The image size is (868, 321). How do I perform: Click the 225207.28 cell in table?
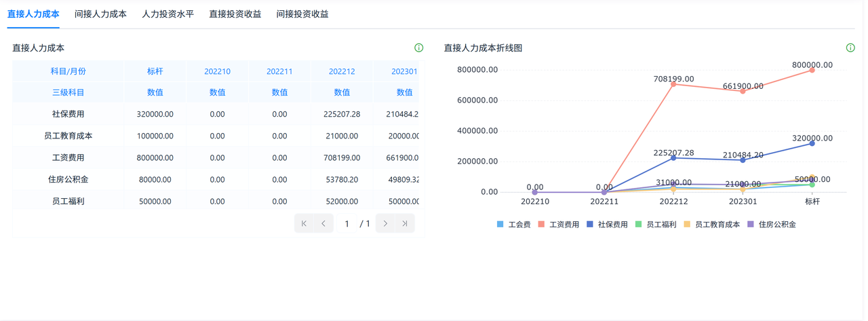pyautogui.click(x=342, y=114)
